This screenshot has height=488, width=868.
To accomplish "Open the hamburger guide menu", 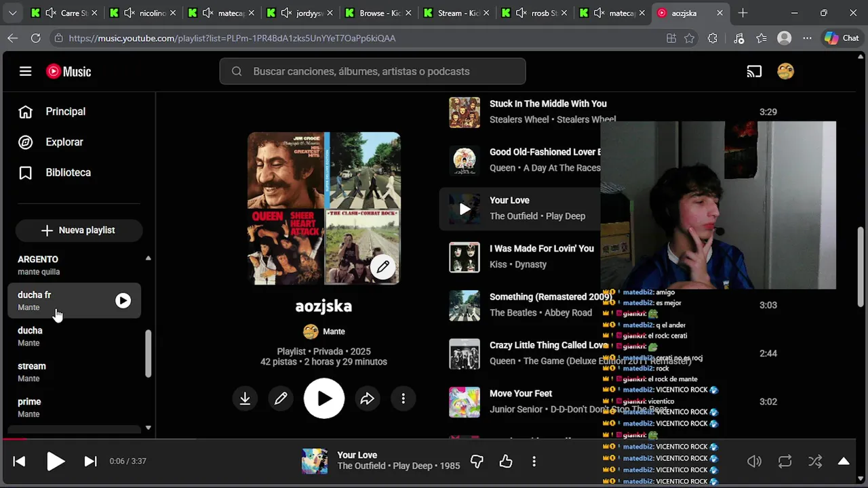I will [x=25, y=71].
